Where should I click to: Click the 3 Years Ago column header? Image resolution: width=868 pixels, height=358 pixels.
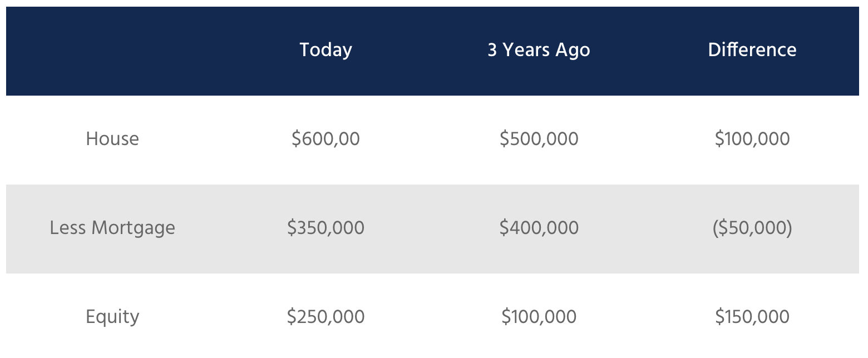coord(539,50)
